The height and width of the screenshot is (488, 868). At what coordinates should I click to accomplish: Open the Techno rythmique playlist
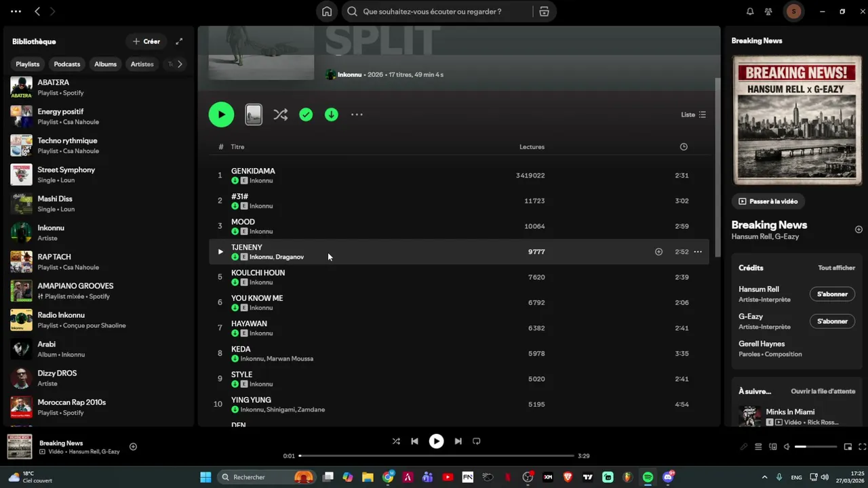[98, 146]
